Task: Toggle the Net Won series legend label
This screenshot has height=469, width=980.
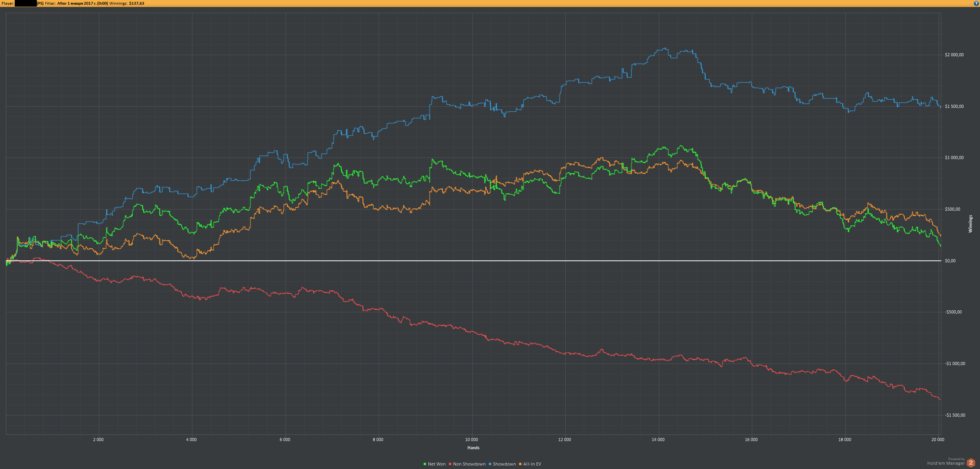Action: (x=436, y=464)
